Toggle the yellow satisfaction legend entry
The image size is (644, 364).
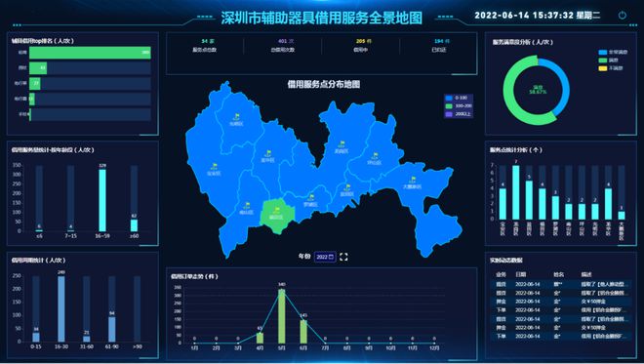(x=611, y=68)
